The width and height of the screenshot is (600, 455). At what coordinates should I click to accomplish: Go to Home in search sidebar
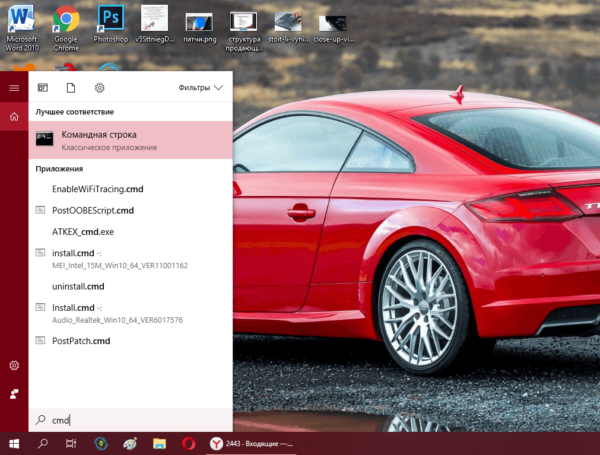pos(14,116)
